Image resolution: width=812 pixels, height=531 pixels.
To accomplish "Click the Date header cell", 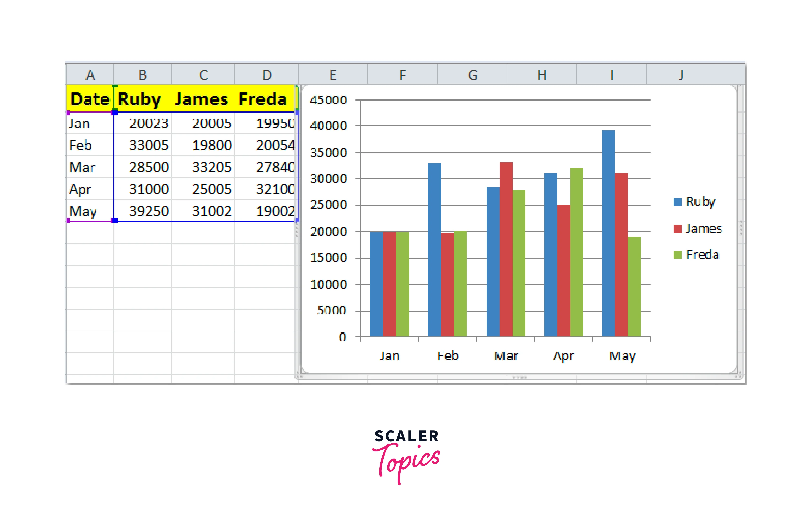I will pos(90,99).
